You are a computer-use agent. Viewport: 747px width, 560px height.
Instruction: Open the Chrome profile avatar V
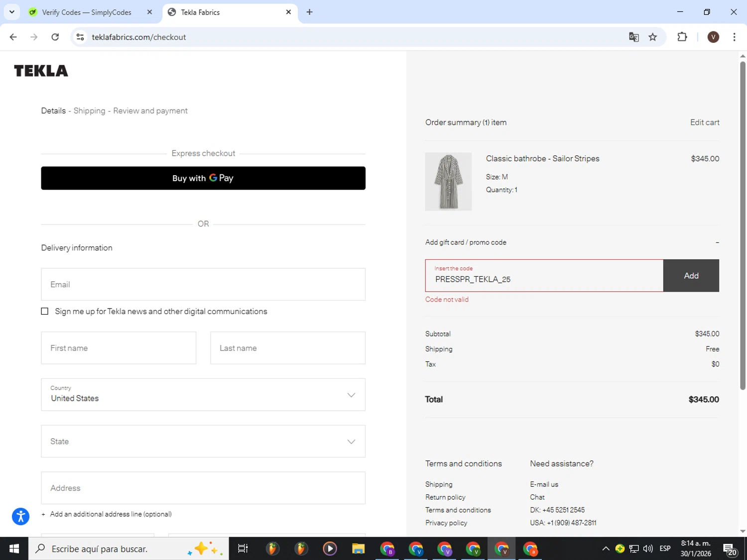(x=713, y=37)
